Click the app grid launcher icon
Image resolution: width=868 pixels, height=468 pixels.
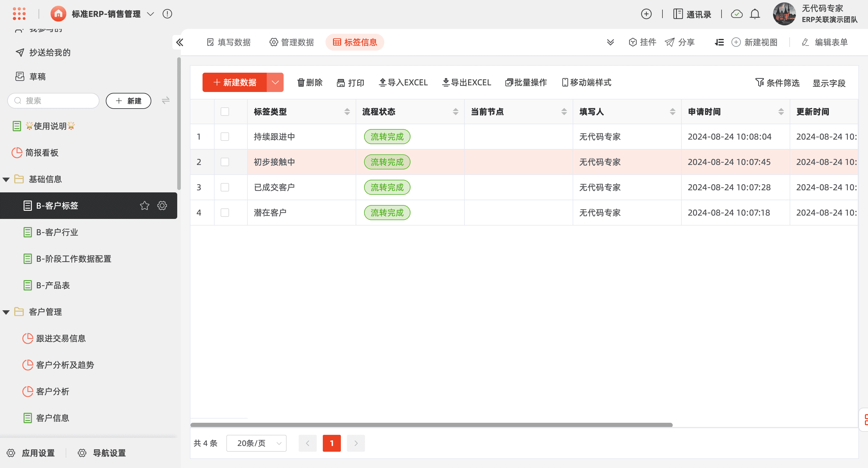pos(19,14)
